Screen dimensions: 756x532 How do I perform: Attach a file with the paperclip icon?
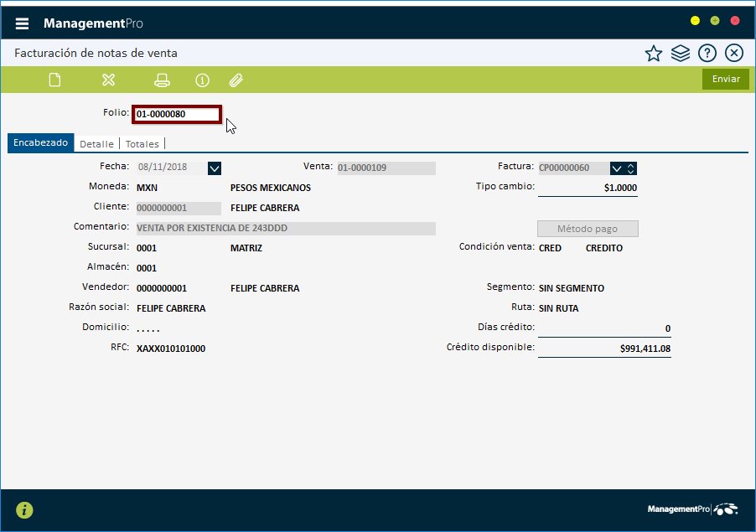tap(236, 80)
